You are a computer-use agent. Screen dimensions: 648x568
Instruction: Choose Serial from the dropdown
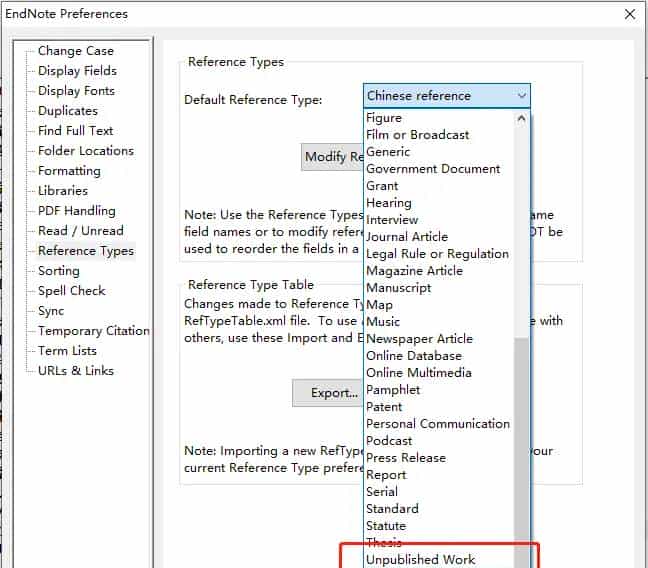coord(440,491)
